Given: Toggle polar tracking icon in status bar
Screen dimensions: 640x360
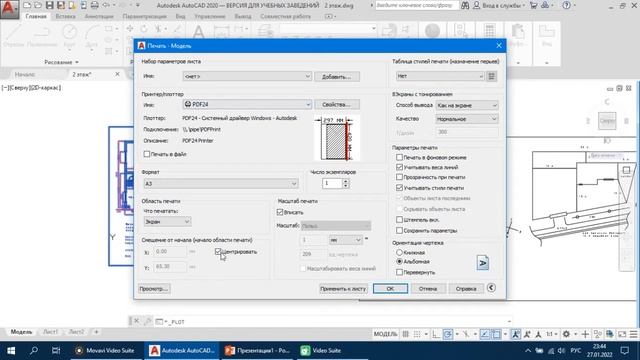Looking at the screenshot, I should (448, 334).
